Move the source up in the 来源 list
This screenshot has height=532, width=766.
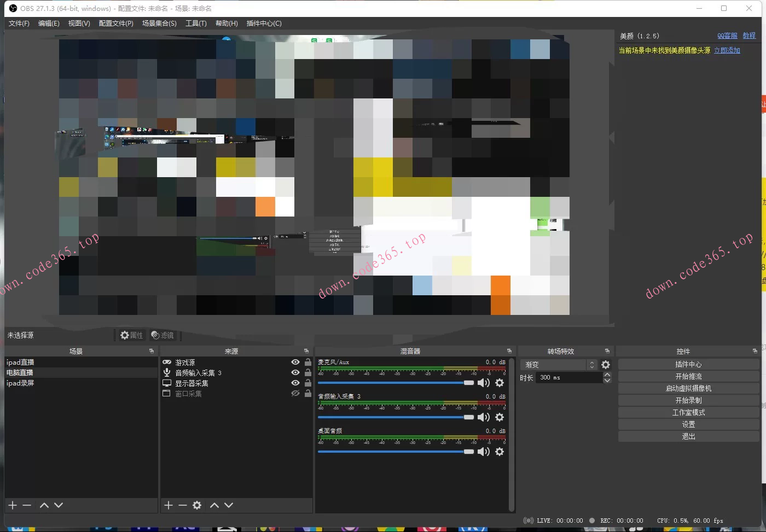(214, 505)
